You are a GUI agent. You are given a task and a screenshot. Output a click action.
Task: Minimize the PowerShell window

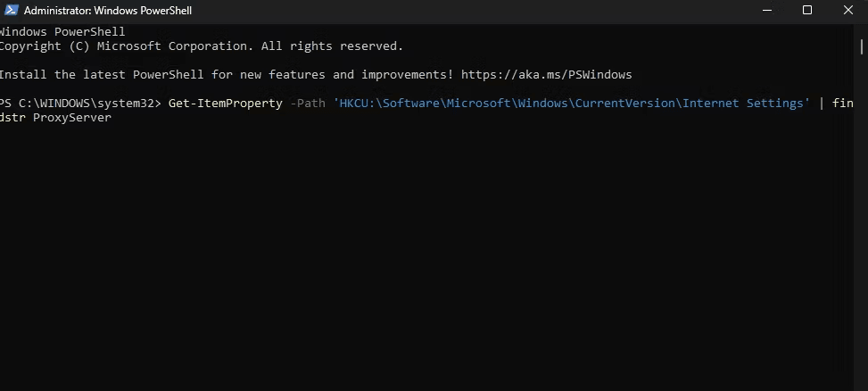click(x=766, y=10)
